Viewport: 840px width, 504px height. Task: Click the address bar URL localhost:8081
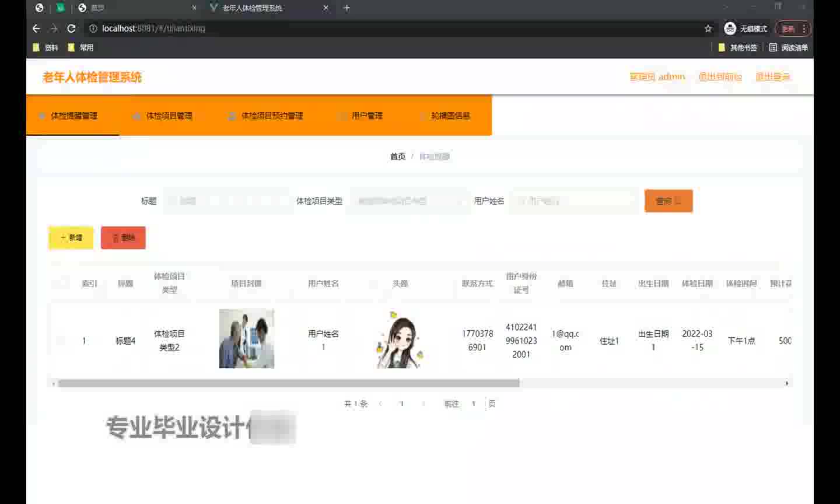153,29
